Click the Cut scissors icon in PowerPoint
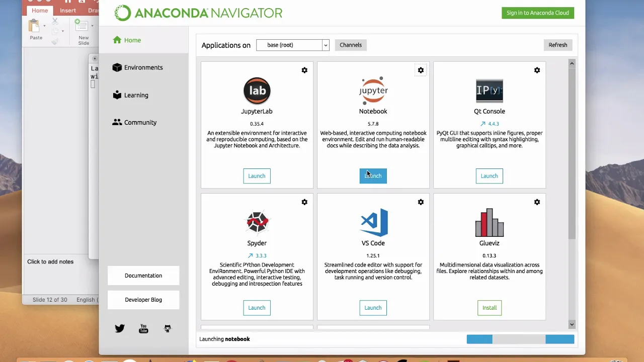The width and height of the screenshot is (644, 362). pyautogui.click(x=55, y=21)
